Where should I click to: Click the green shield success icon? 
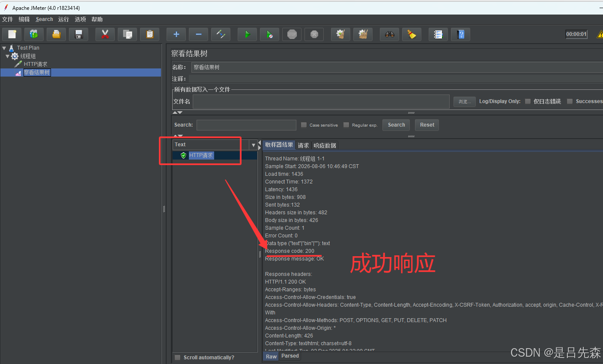[x=183, y=155]
